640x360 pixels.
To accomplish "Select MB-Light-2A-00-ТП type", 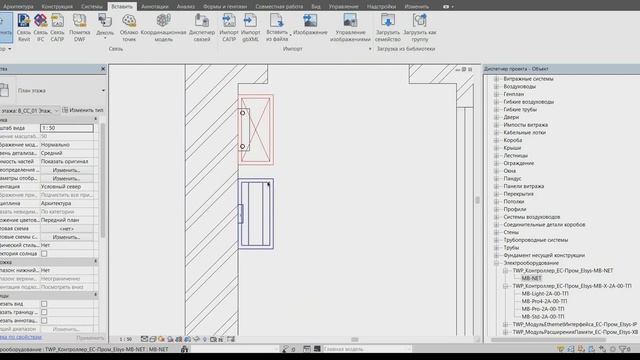I will (545, 293).
